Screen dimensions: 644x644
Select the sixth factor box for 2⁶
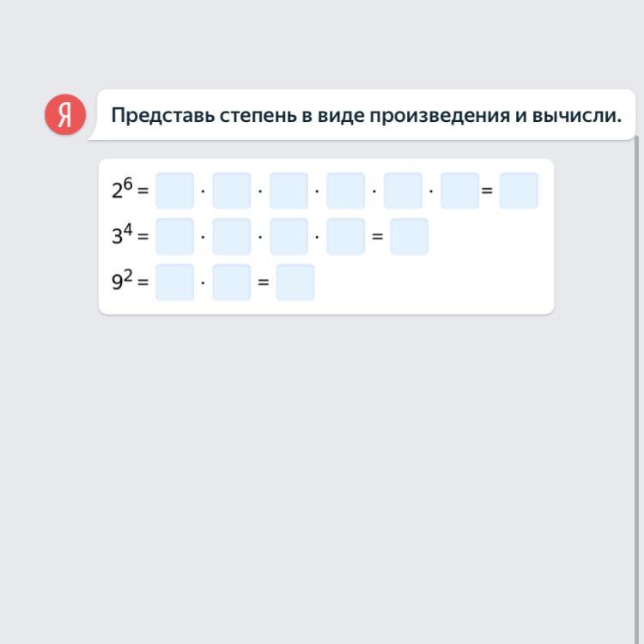(460, 191)
